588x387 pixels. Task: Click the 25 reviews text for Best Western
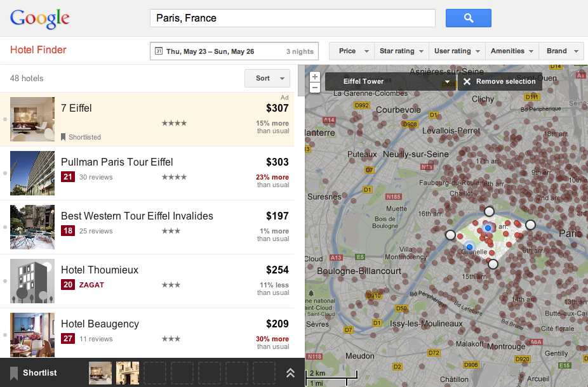[x=96, y=231]
